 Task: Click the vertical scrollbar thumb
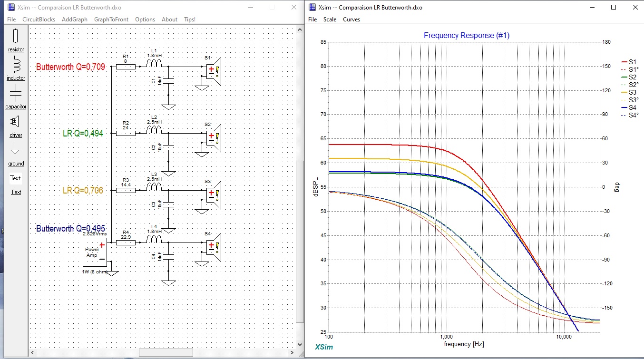coord(300,241)
